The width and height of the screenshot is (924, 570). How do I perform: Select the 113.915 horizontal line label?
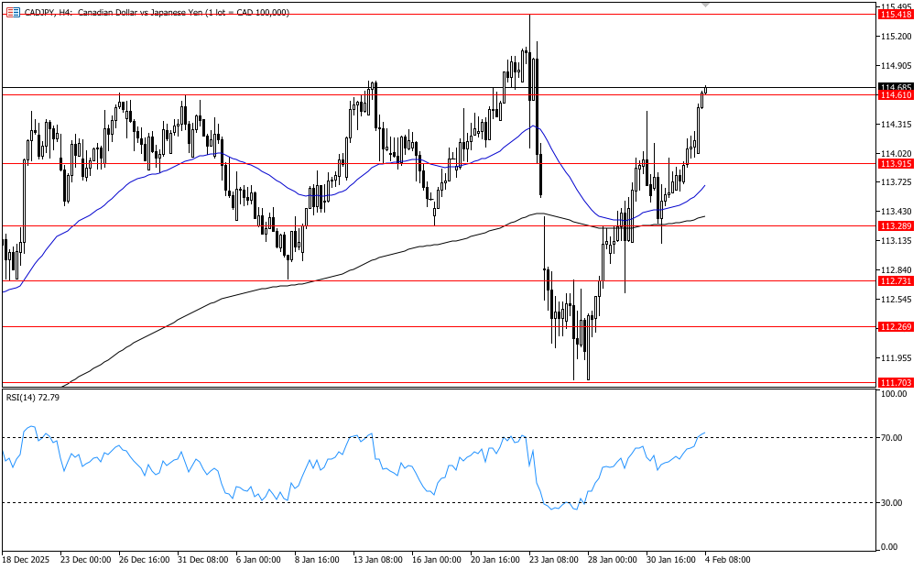[x=895, y=163]
